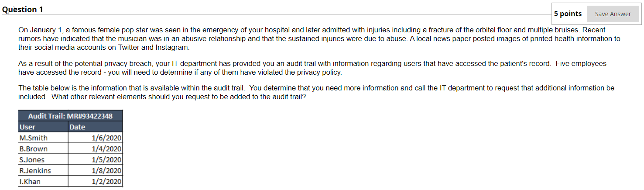Click the 1/6/2020 date cell

pyautogui.click(x=96, y=138)
